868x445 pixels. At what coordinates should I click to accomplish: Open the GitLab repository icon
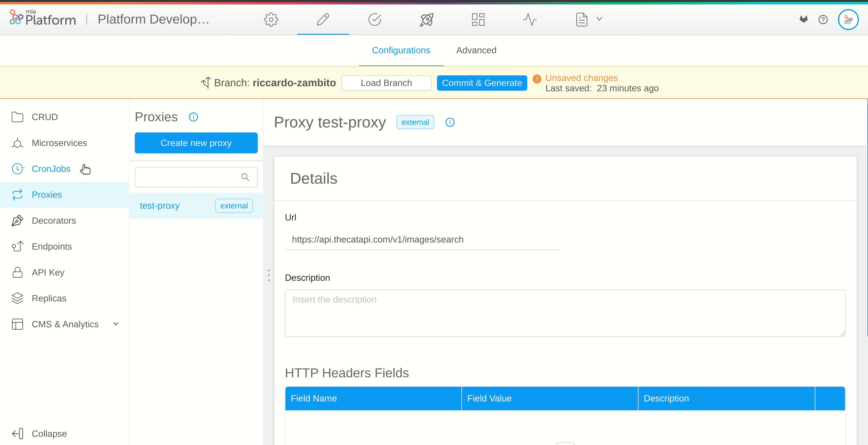[x=804, y=19]
